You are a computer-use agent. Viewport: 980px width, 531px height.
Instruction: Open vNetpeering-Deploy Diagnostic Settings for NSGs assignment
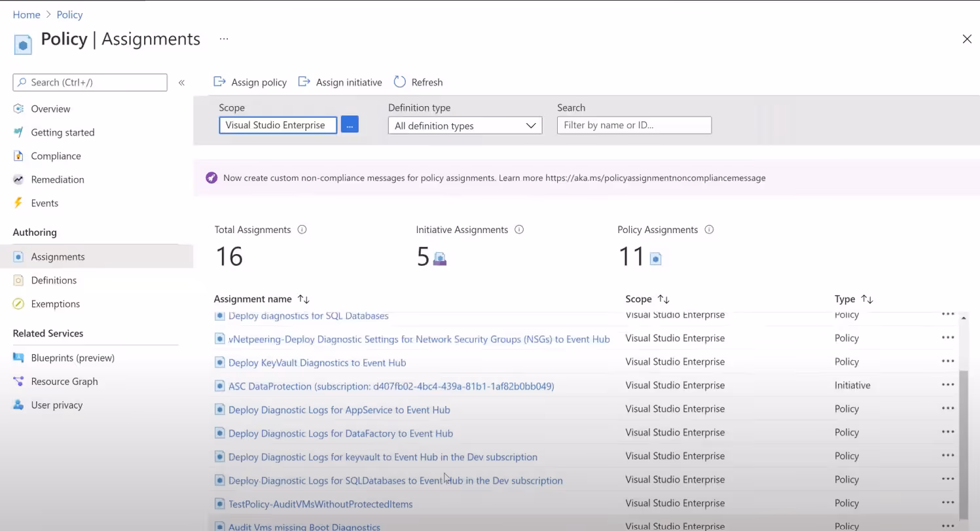point(419,339)
